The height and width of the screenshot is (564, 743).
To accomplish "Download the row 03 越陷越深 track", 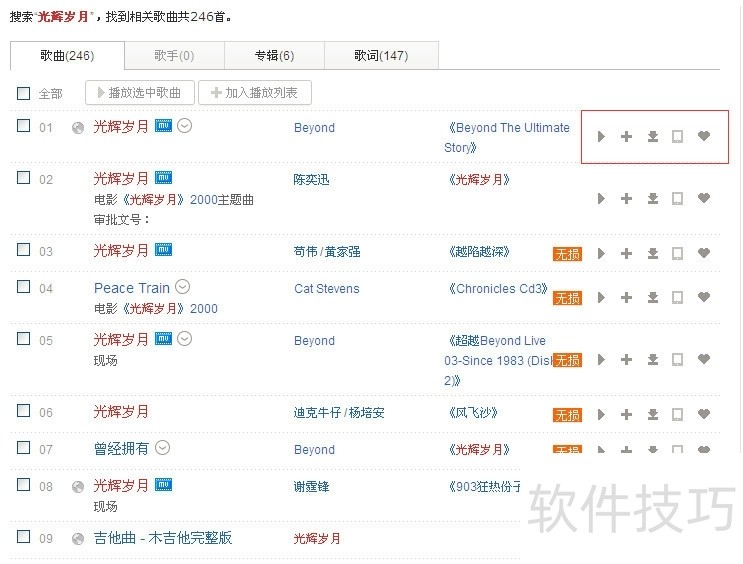I will (x=653, y=254).
